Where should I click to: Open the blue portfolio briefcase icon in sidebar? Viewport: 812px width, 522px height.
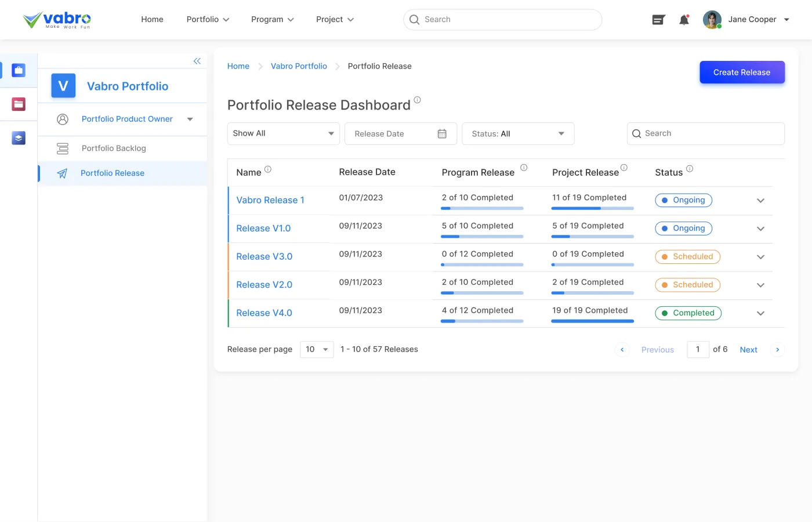[19, 70]
